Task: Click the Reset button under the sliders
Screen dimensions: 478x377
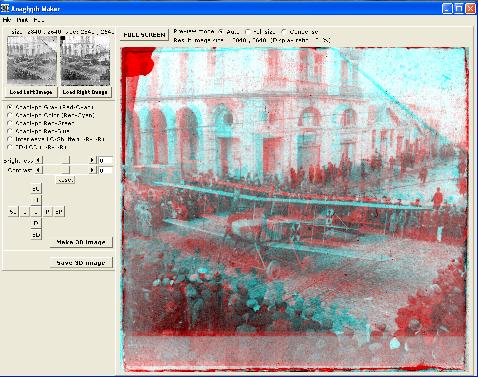Action: 65,180
